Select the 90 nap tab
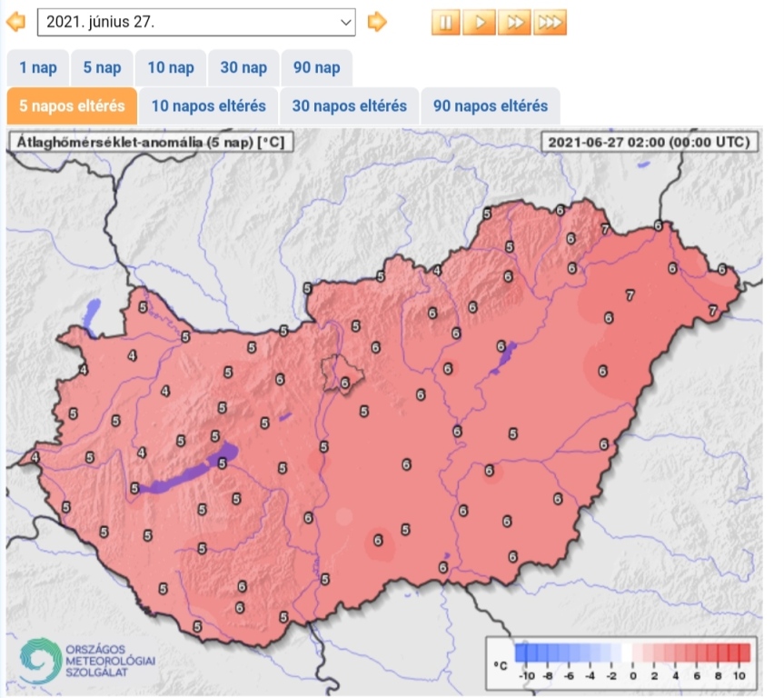The width and height of the screenshot is (784, 698). pos(317,68)
